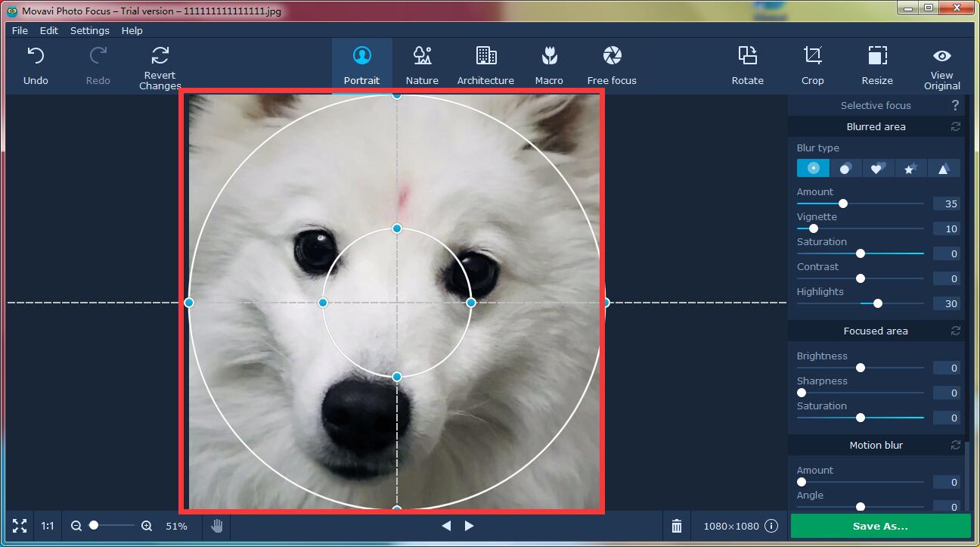
Task: Choose the circular blur type
Action: coord(813,168)
